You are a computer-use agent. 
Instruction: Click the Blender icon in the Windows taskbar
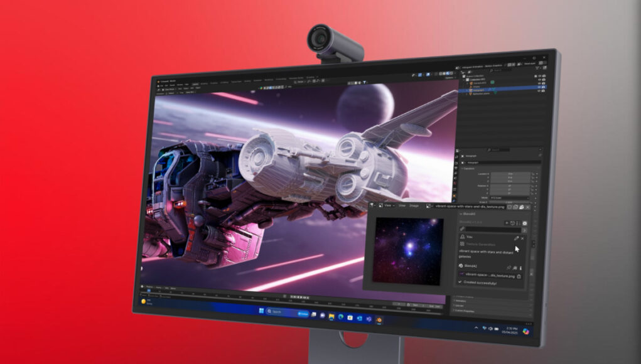coord(379,319)
